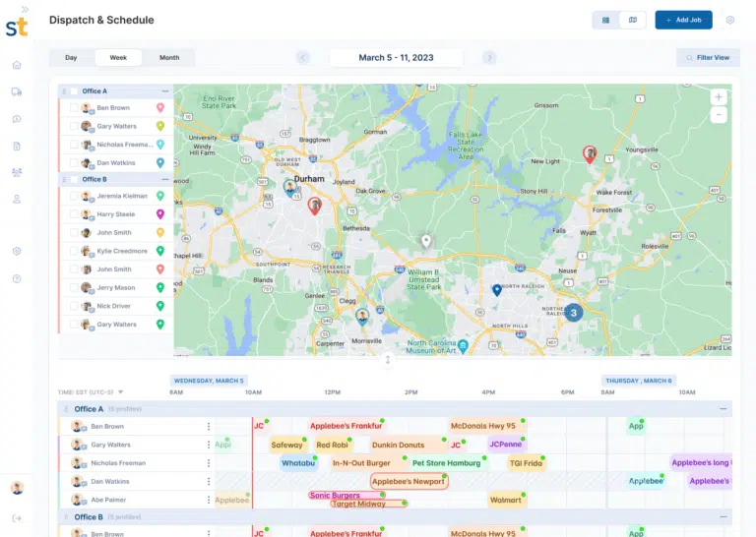This screenshot has height=537, width=756.
Task: Collapse Office A section in schedule
Action: click(724, 408)
